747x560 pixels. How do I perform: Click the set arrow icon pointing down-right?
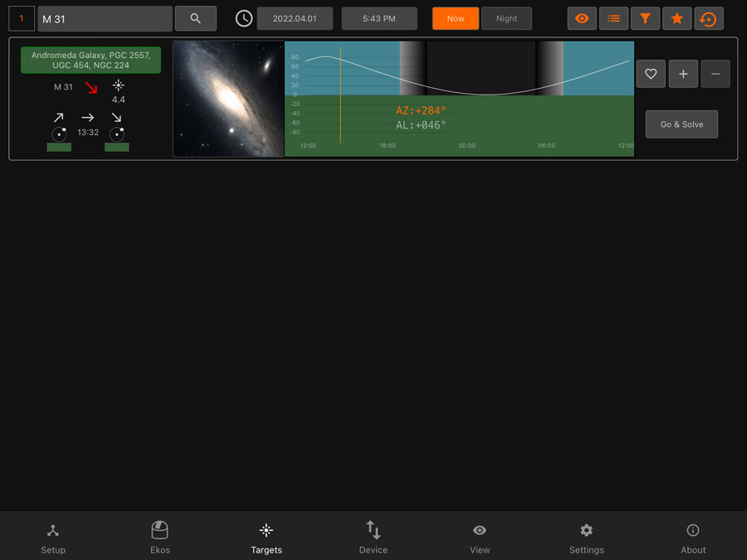click(x=117, y=117)
